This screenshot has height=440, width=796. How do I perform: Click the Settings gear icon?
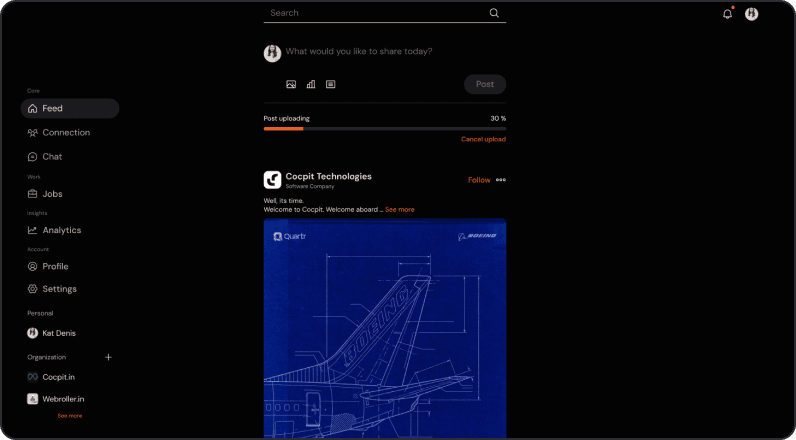tap(32, 289)
